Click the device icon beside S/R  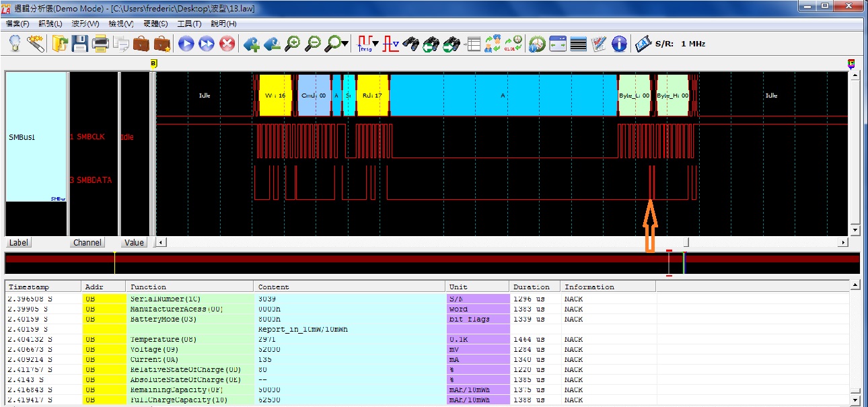(x=643, y=44)
